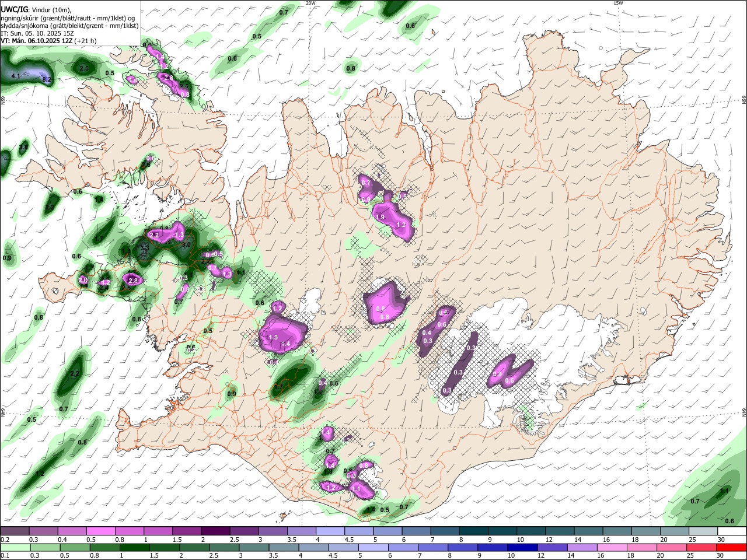Click the bold UWC/IG title text
Screen dimensions: 747x560
pyautogui.click(x=13, y=9)
